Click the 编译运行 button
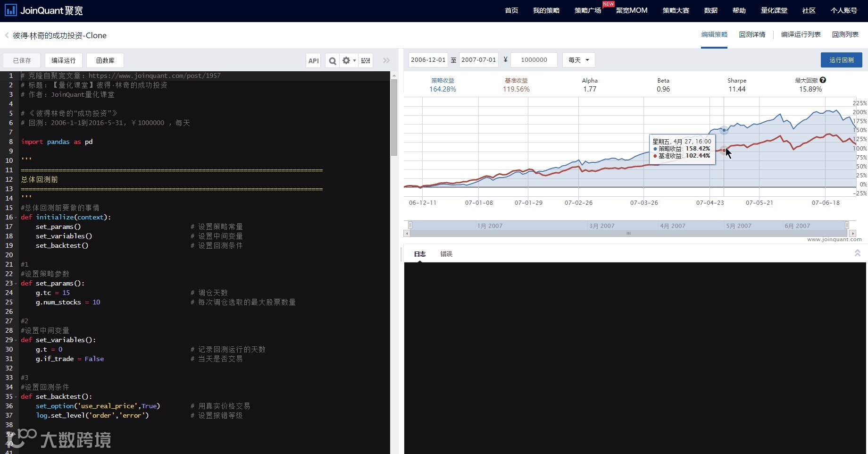 point(64,60)
